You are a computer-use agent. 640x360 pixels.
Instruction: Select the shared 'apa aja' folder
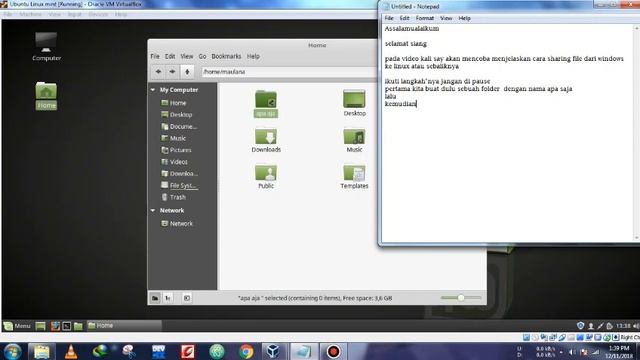click(266, 104)
